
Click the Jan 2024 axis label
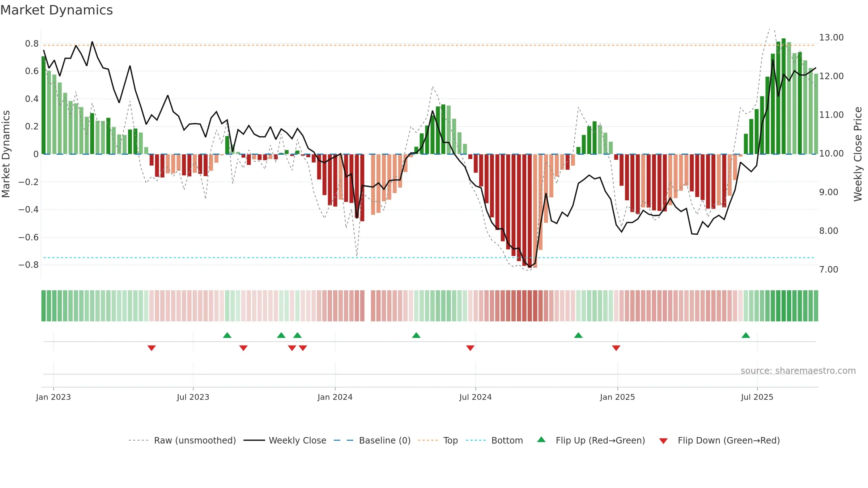click(x=335, y=397)
